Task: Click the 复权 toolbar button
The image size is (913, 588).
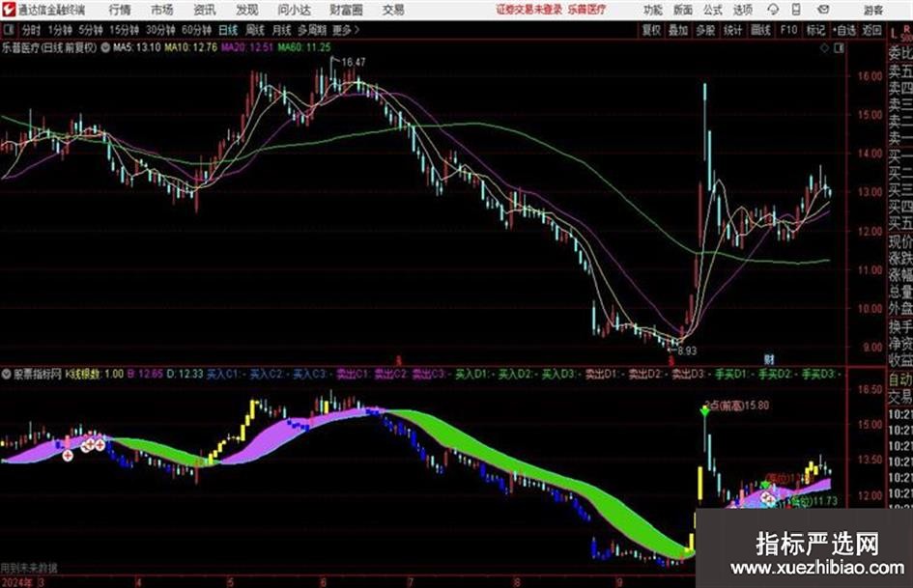Action: click(651, 30)
